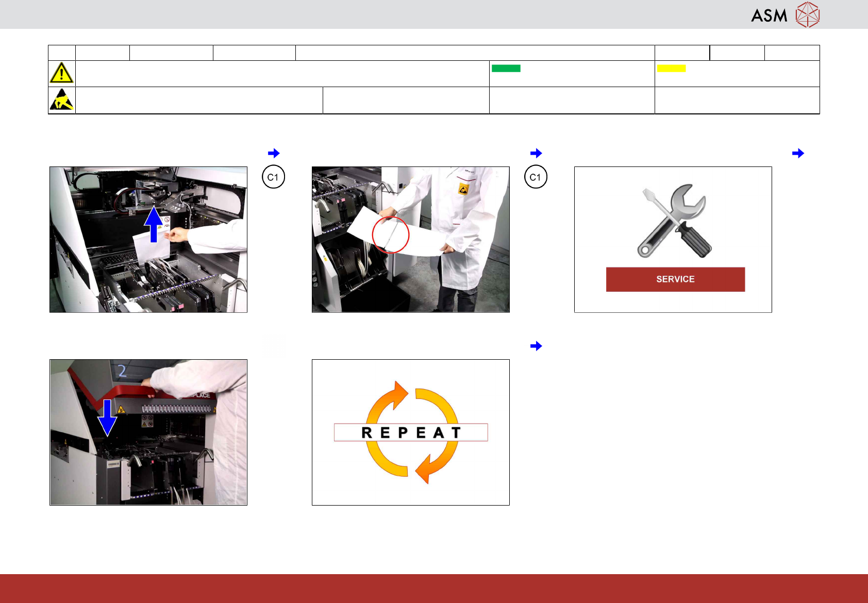This screenshot has width=868, height=603.
Task: Click the ASM logo in the header
Action: tap(785, 14)
